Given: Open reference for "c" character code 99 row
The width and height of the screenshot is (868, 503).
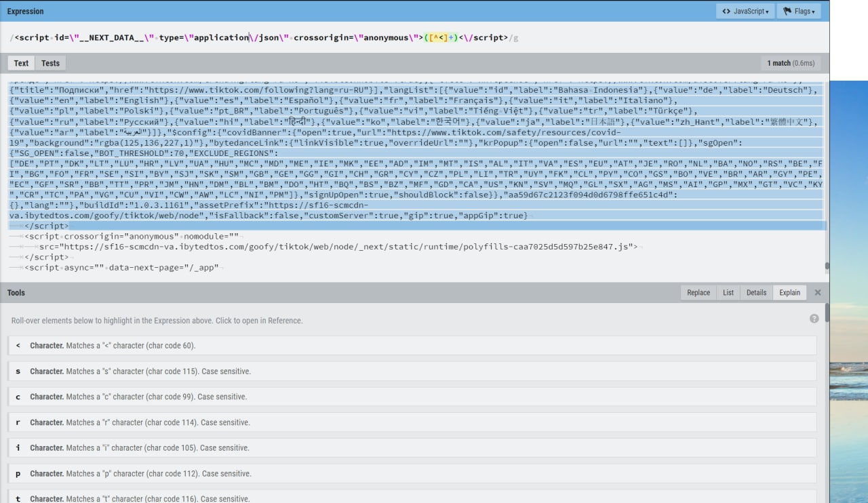Looking at the screenshot, I should 412,397.
